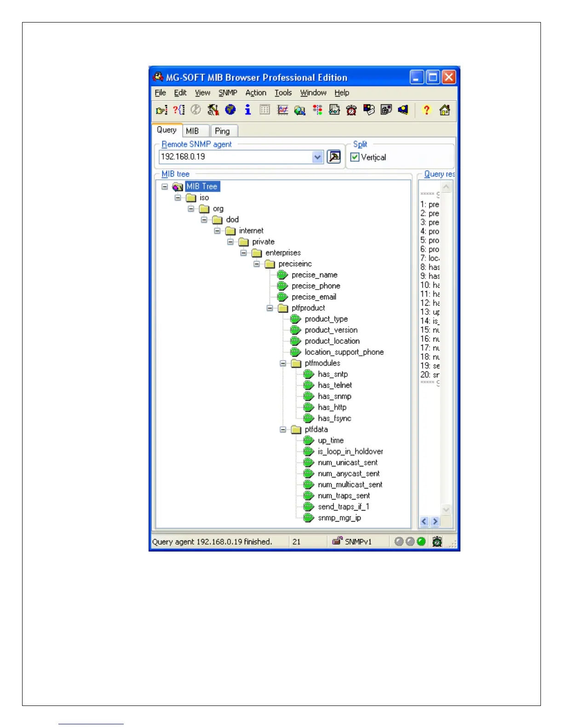Open help via yellow question mark icon

click(426, 110)
